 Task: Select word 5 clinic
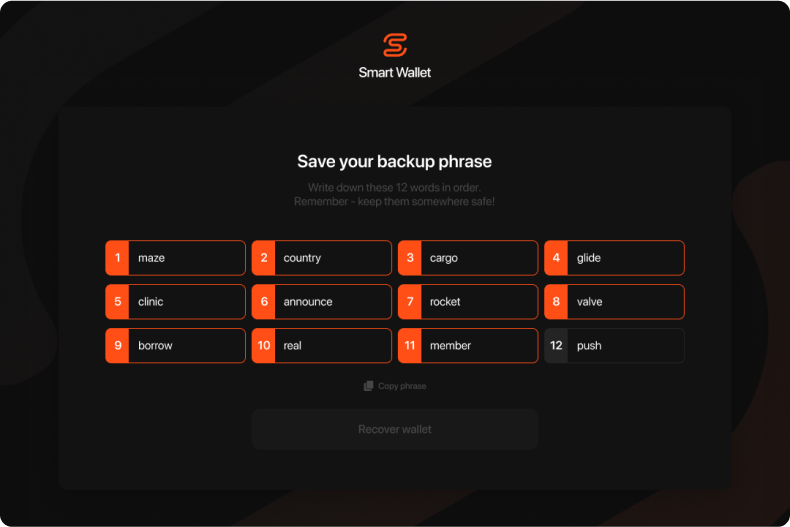(175, 302)
